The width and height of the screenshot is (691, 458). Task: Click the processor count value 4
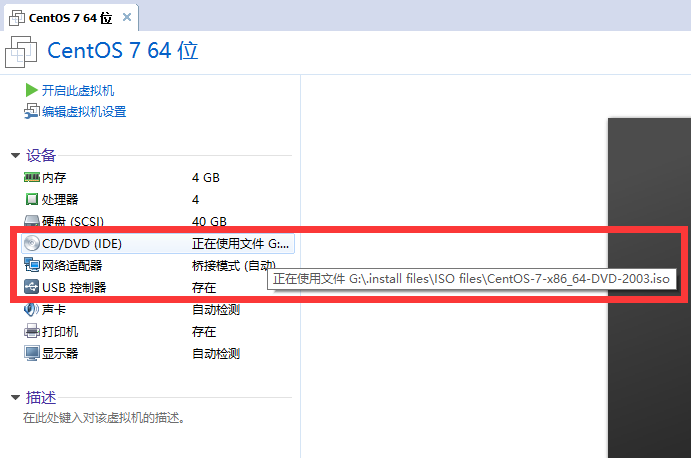click(195, 200)
